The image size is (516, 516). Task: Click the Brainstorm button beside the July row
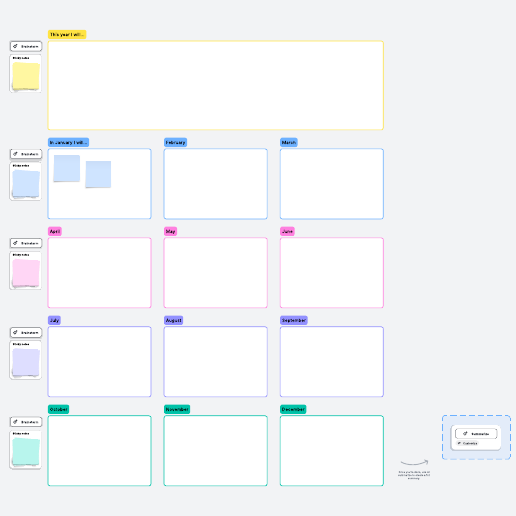[26, 333]
